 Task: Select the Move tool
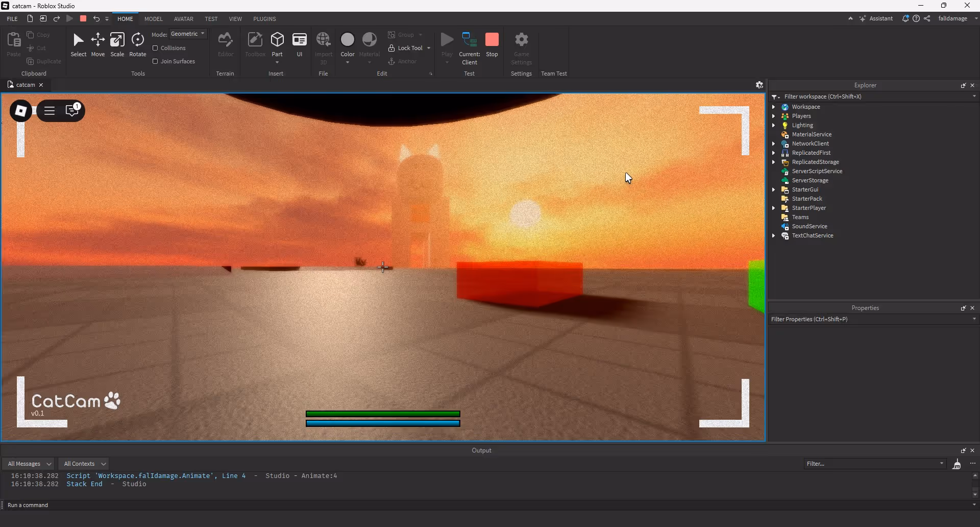coord(97,44)
